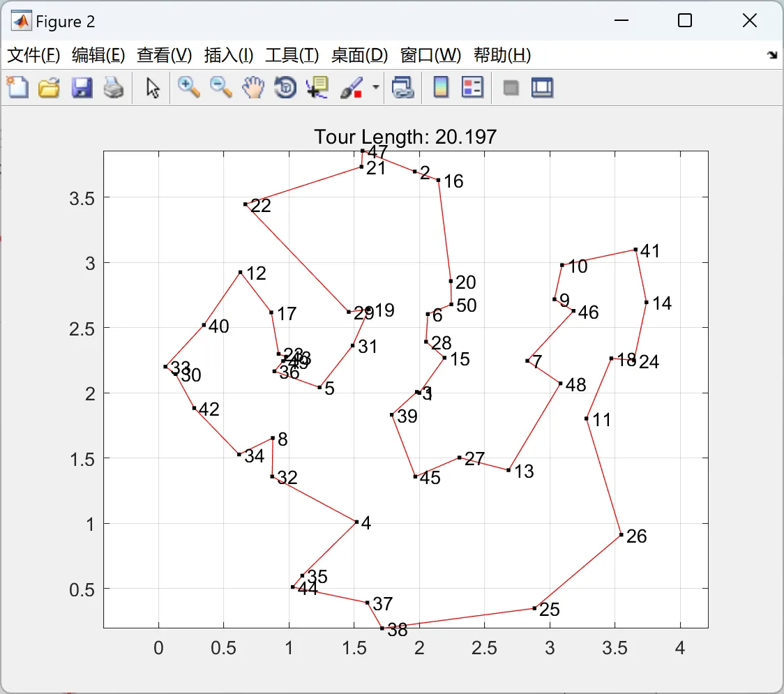The width and height of the screenshot is (784, 694).
Task: Click the node labeled 31
Action: pos(353,345)
